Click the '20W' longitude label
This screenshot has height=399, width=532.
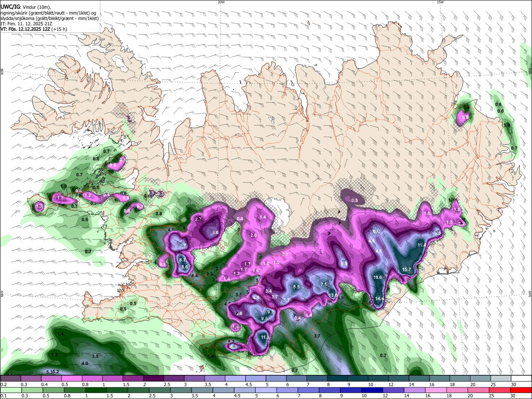[221, 2]
